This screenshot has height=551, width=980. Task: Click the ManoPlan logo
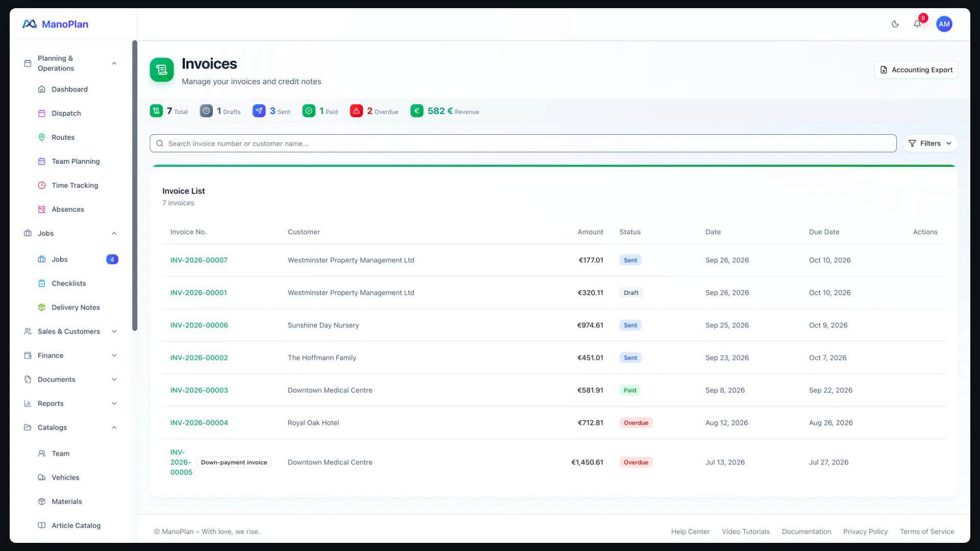55,24
